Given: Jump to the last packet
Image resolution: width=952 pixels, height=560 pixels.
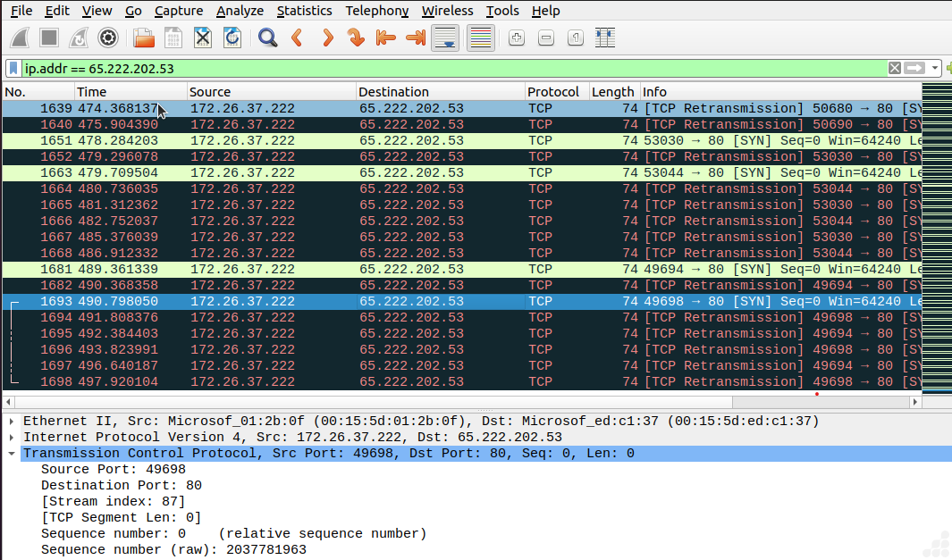Looking at the screenshot, I should pyautogui.click(x=416, y=38).
